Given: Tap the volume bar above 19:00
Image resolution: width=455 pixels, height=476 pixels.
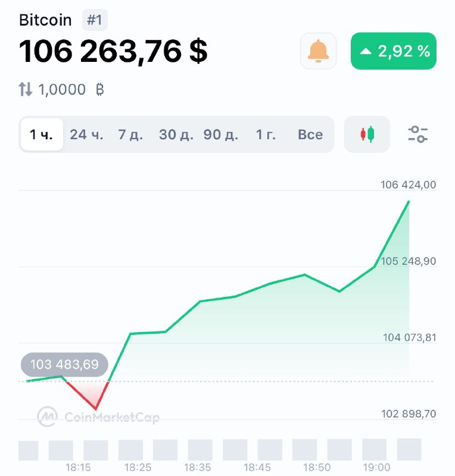Looking at the screenshot, I should click(375, 450).
